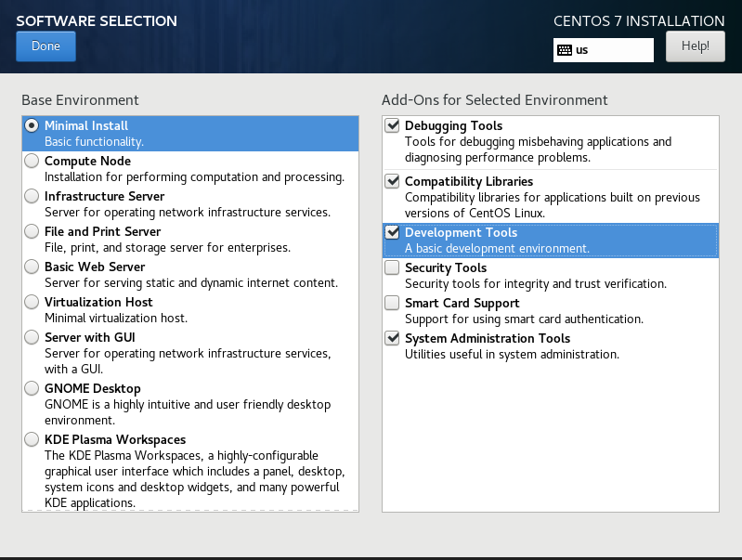Image resolution: width=742 pixels, height=560 pixels.
Task: Disable the Compatibility Libraries add-on
Action: [x=392, y=181]
